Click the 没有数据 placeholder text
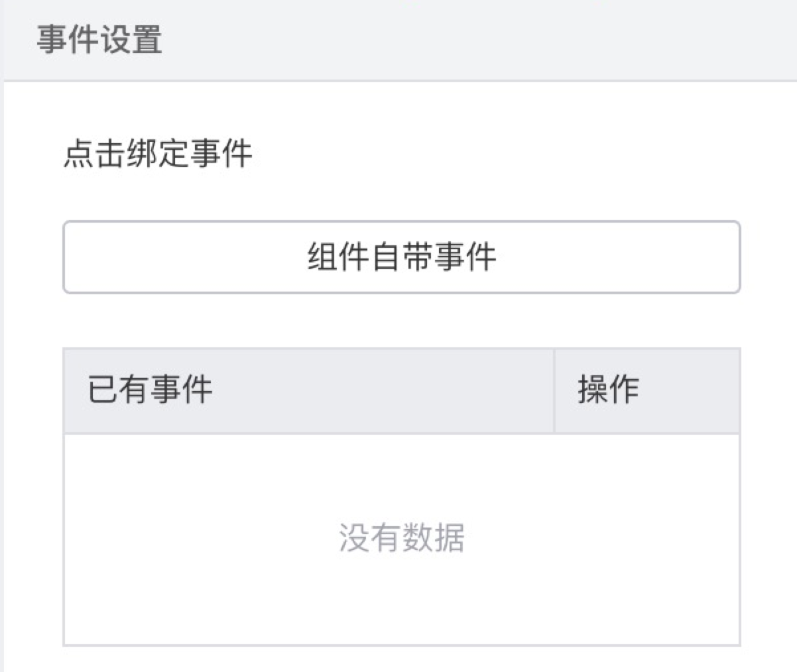This screenshot has height=672, width=797. pos(401,537)
